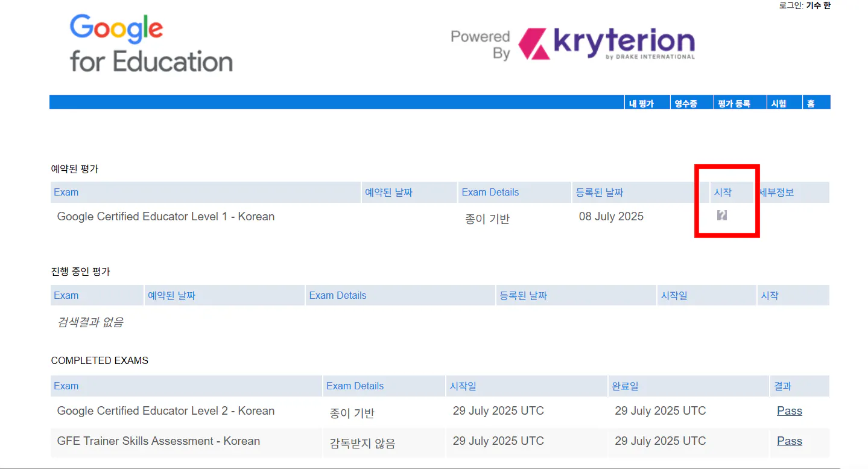Click 종이 기반 in the Level 1 row
The height and width of the screenshot is (469, 868).
487,219
